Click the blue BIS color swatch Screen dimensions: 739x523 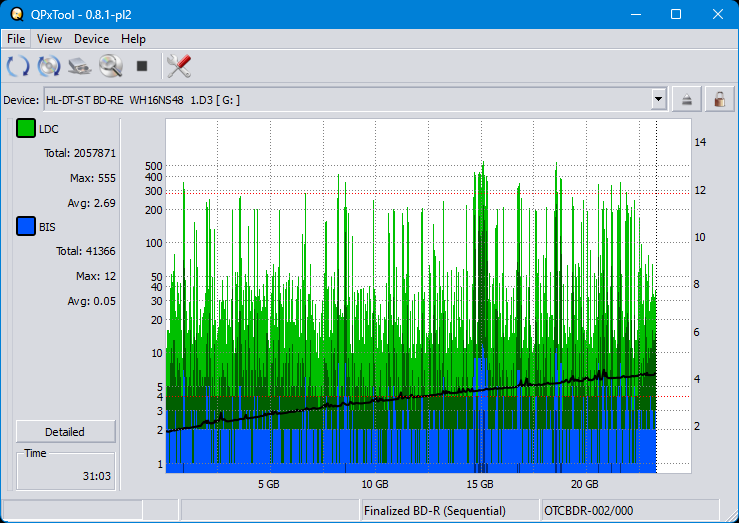click(x=25, y=226)
